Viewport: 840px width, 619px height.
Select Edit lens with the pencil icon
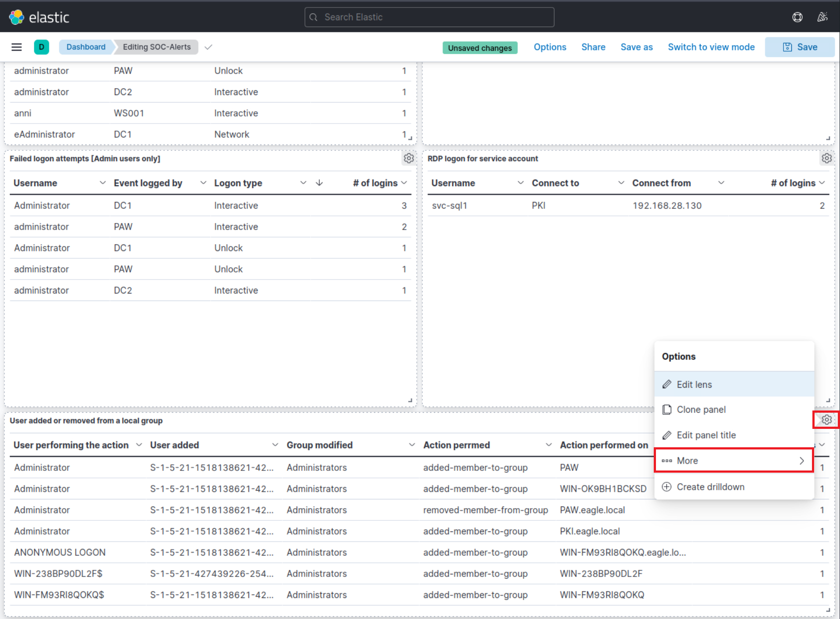(694, 384)
